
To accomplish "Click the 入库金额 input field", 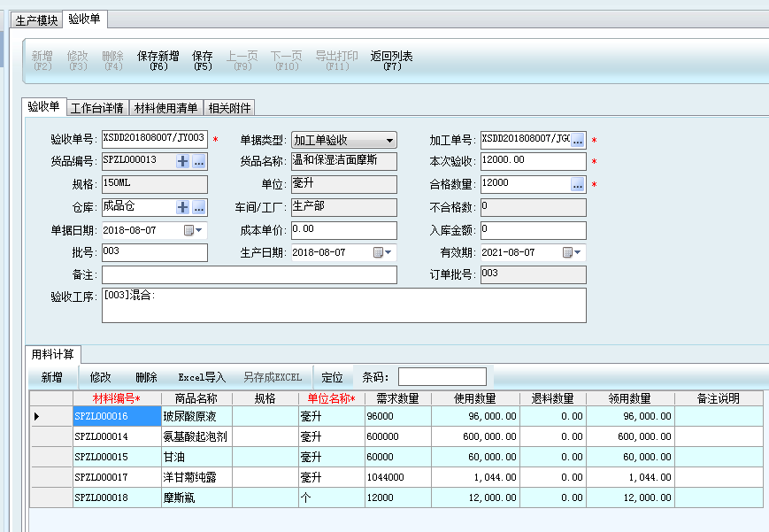I will pyautogui.click(x=533, y=230).
